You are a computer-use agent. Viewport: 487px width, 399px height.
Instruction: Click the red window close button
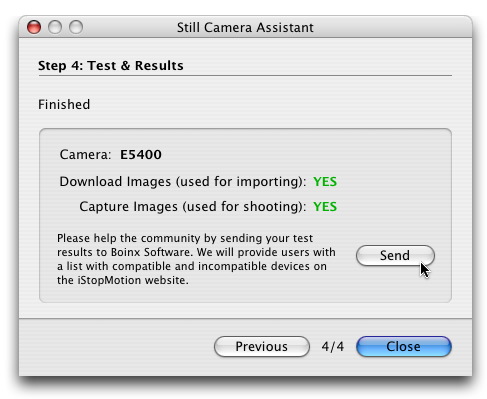tap(34, 27)
